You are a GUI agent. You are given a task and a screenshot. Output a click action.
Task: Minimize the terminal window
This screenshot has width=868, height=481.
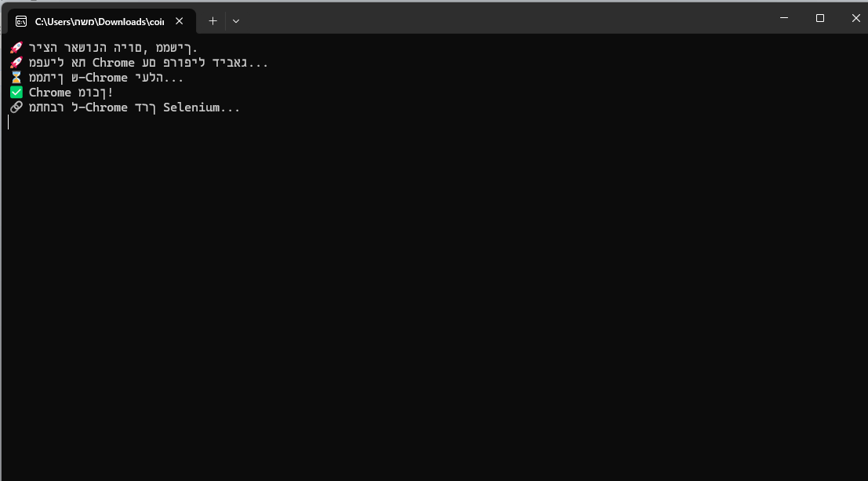[784, 18]
